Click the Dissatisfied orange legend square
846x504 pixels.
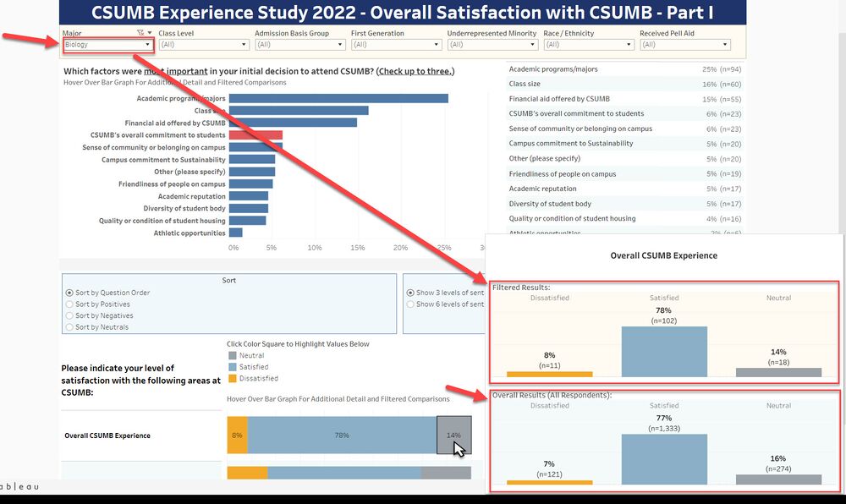point(232,378)
